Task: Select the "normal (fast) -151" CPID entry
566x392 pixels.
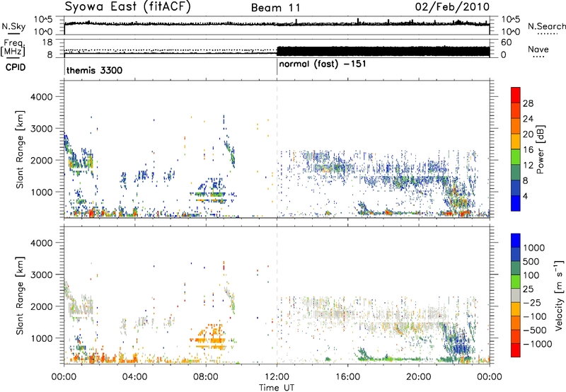Action: tap(323, 64)
